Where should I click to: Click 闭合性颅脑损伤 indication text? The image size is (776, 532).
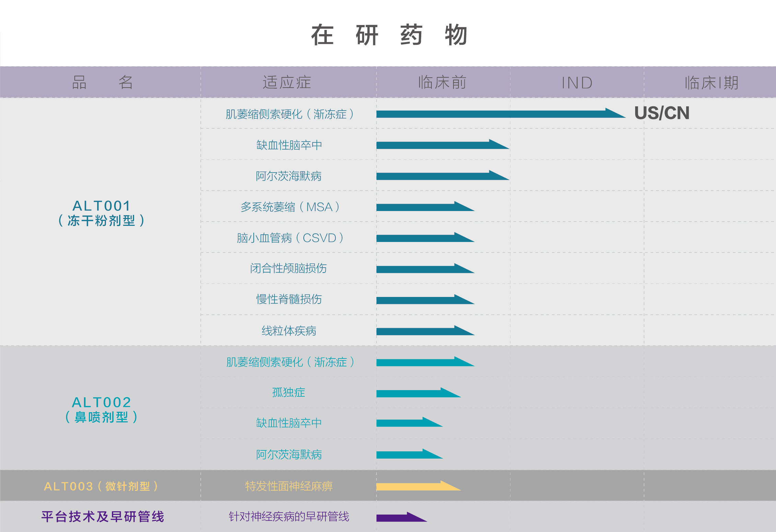288,268
